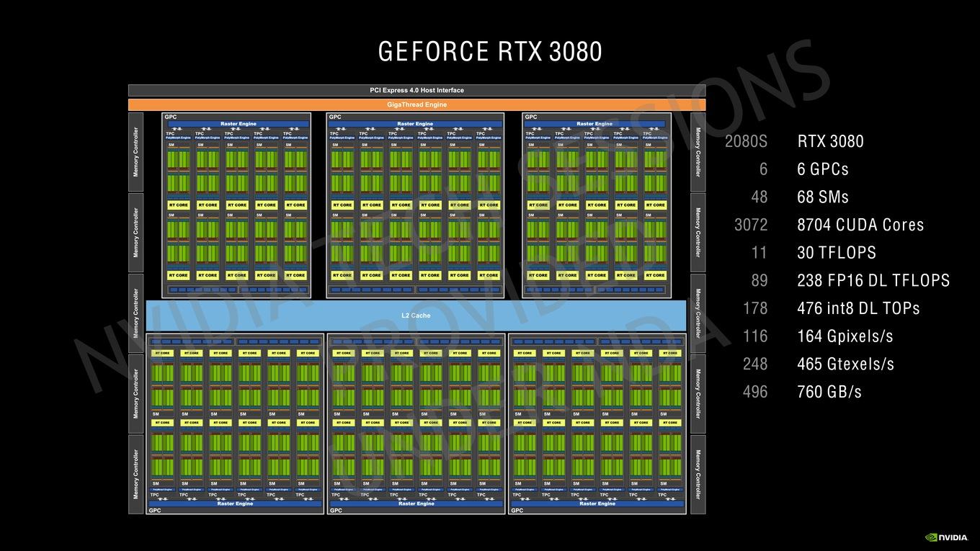Click Raster Engine bar in upper-right GPC

click(x=594, y=124)
